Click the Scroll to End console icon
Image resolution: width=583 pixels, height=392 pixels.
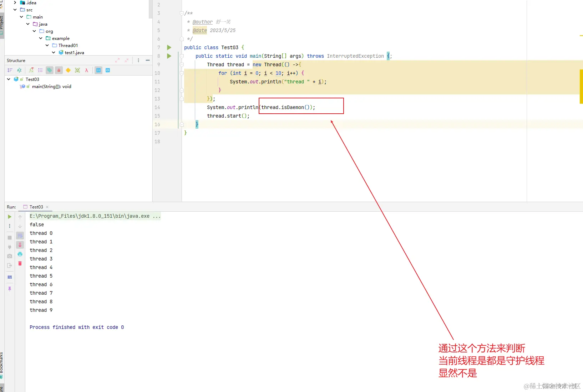pyautogui.click(x=20, y=245)
